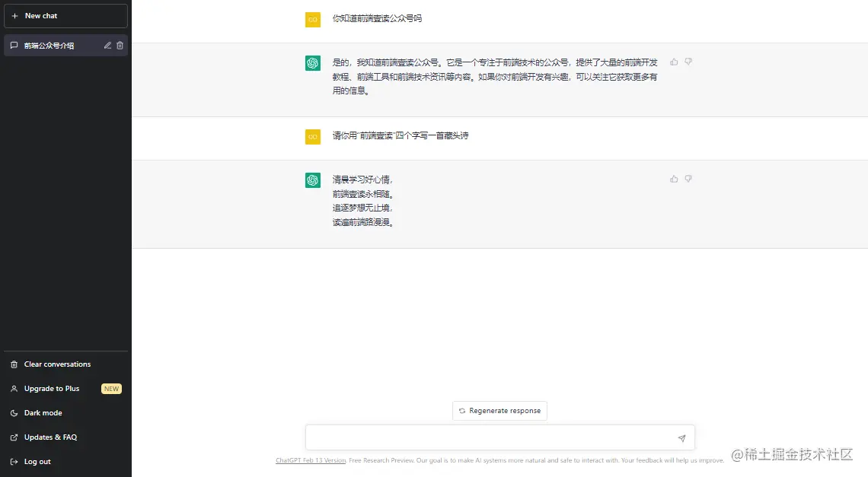
Task: Click poem line 追逐梦想无止境
Action: point(362,208)
